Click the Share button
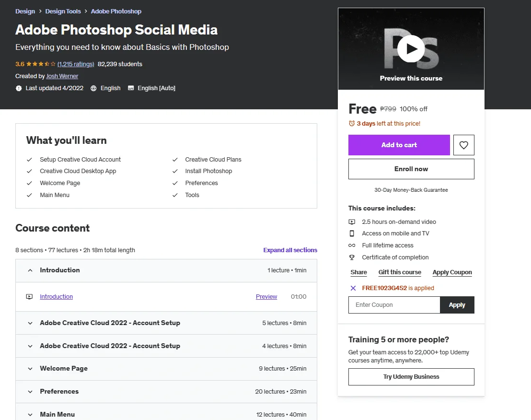531x420 pixels. coord(358,272)
